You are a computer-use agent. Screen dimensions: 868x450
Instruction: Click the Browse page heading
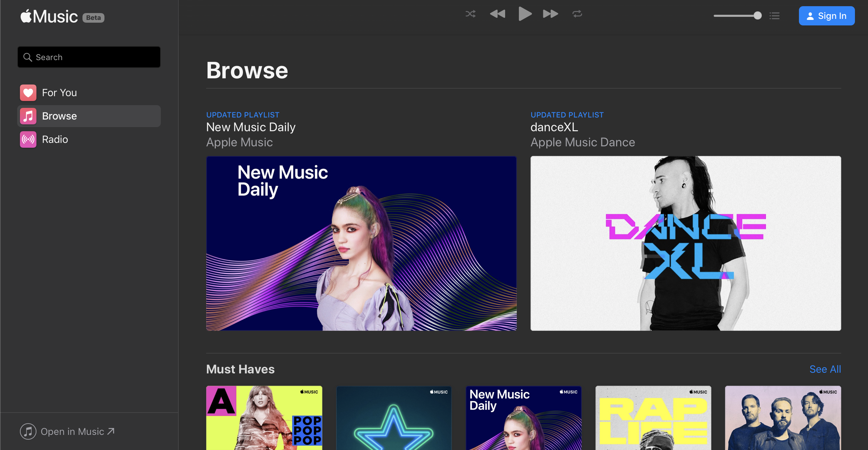[x=247, y=70]
